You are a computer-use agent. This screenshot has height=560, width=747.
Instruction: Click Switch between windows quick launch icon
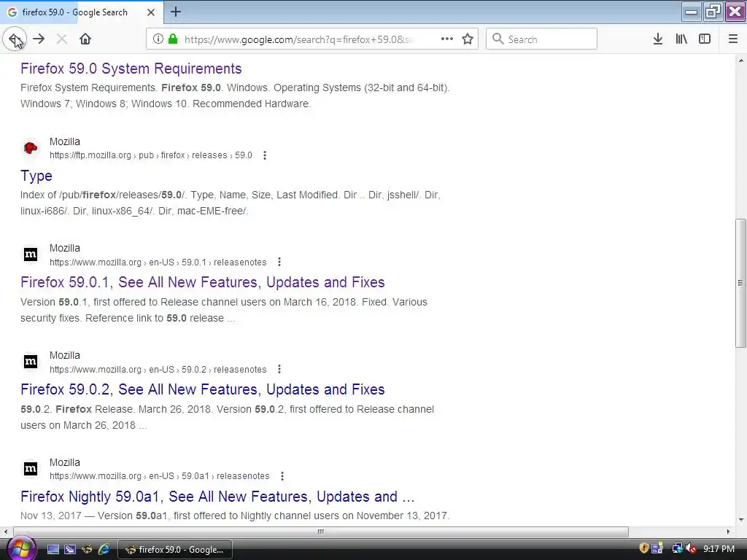[x=70, y=549]
